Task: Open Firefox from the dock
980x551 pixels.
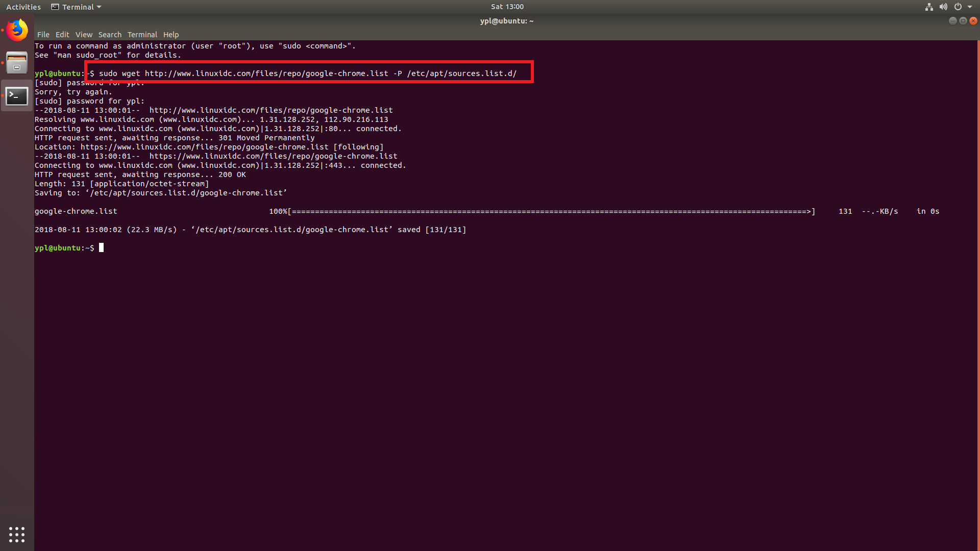Action: pyautogui.click(x=17, y=30)
